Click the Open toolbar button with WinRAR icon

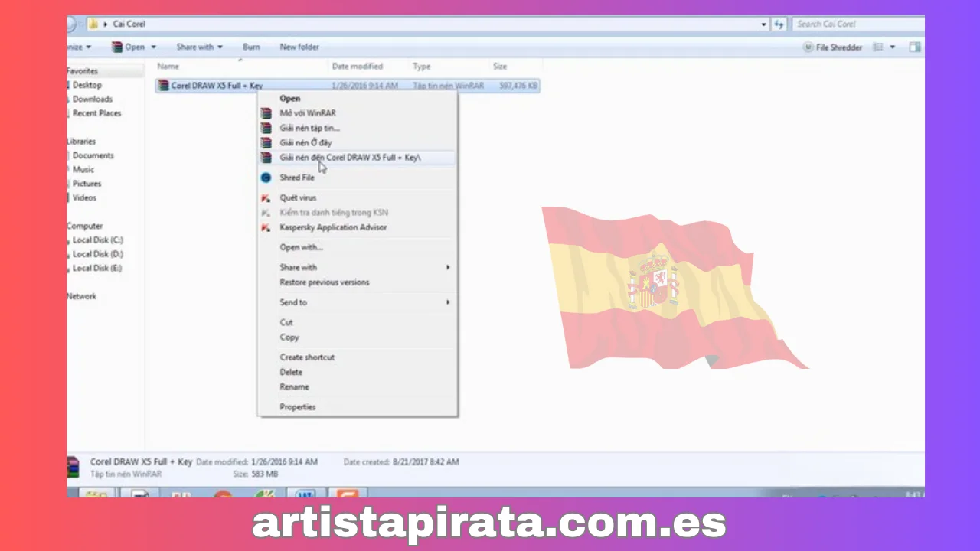point(128,47)
